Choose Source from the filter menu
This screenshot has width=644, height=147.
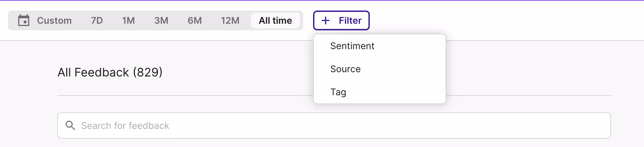[x=380, y=69]
